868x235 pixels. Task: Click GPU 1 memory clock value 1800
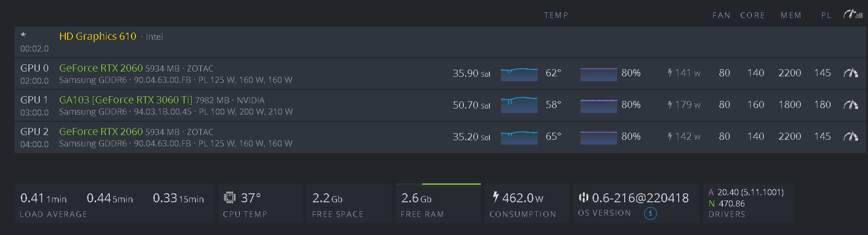[789, 105]
